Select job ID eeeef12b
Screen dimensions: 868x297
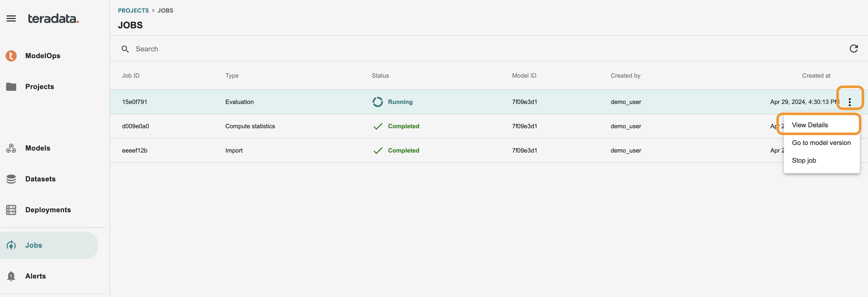(x=134, y=151)
